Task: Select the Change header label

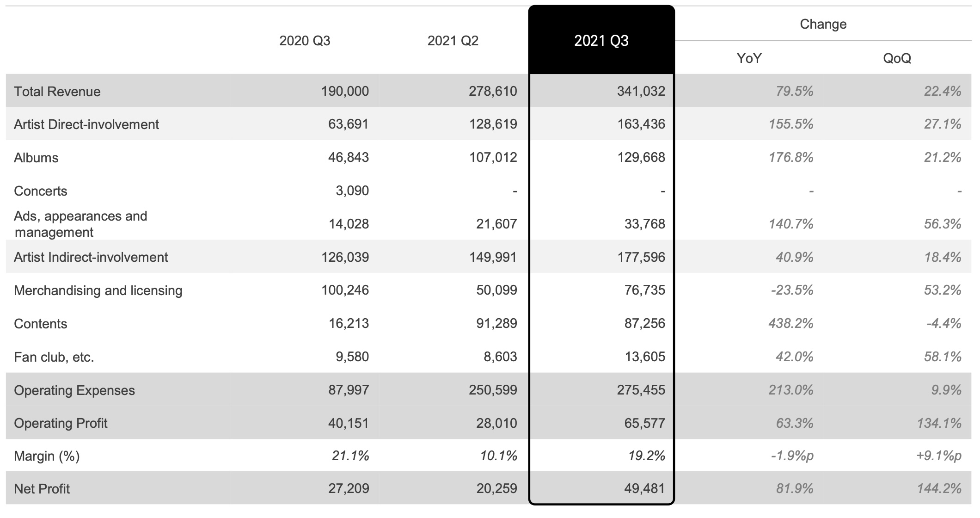Action: click(x=823, y=24)
